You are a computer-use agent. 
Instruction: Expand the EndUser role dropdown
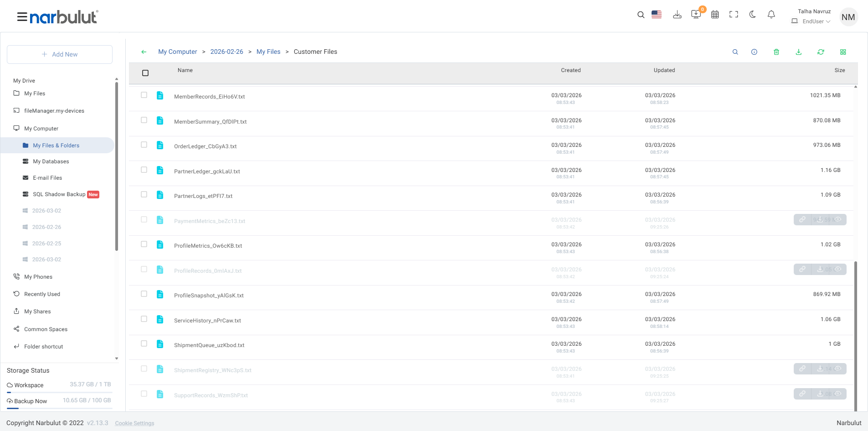point(816,21)
